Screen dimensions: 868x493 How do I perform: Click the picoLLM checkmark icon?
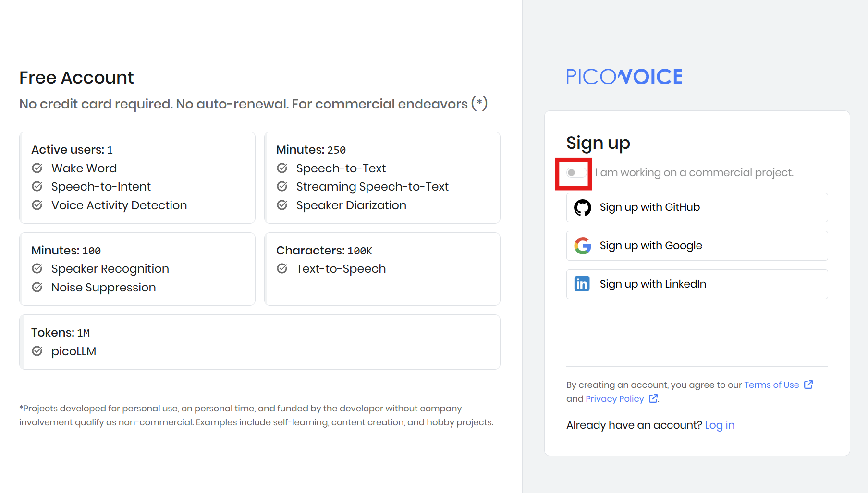pos(37,351)
